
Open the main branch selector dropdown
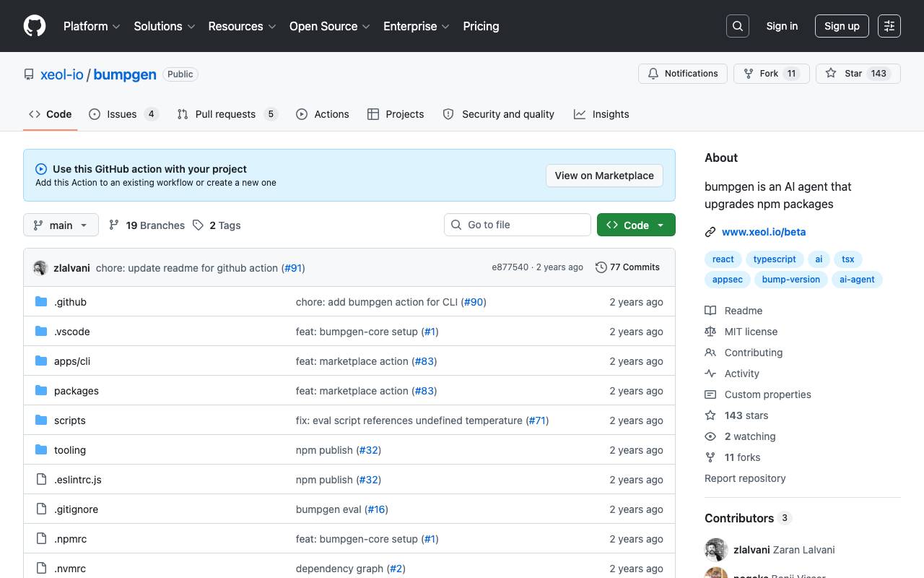click(61, 225)
